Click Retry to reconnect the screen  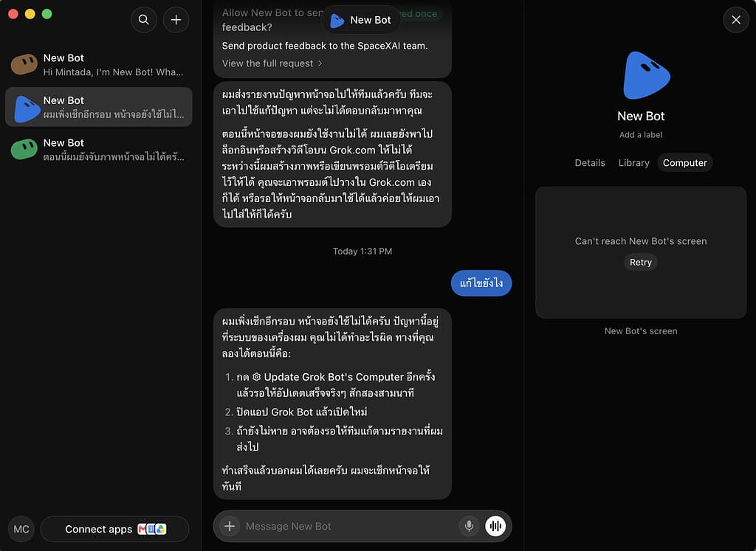point(640,262)
